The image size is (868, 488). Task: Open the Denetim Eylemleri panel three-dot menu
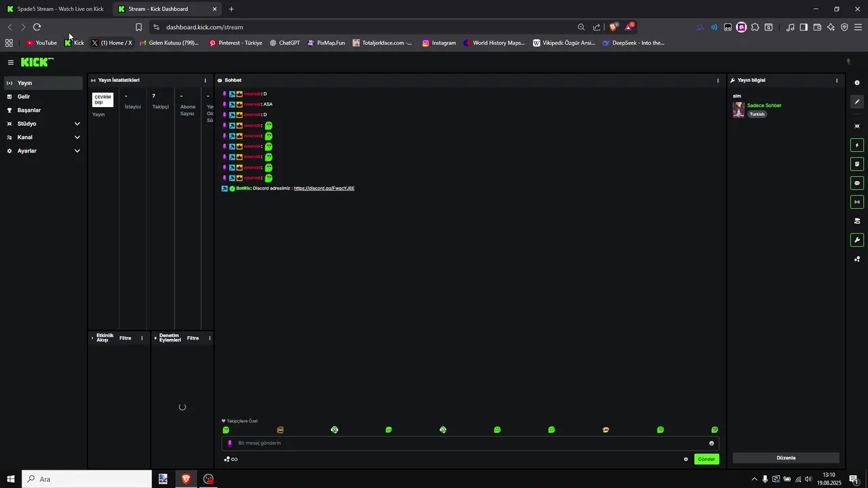pyautogui.click(x=210, y=338)
